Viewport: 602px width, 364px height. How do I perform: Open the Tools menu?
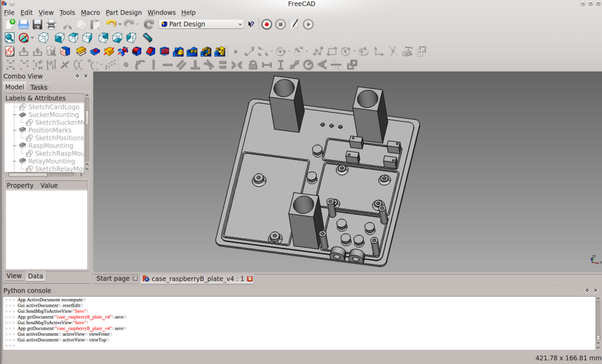pos(67,13)
